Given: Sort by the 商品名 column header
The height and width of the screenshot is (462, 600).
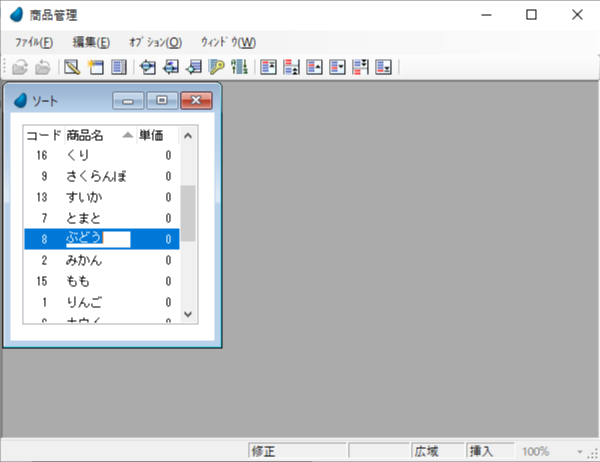Looking at the screenshot, I should [x=92, y=135].
